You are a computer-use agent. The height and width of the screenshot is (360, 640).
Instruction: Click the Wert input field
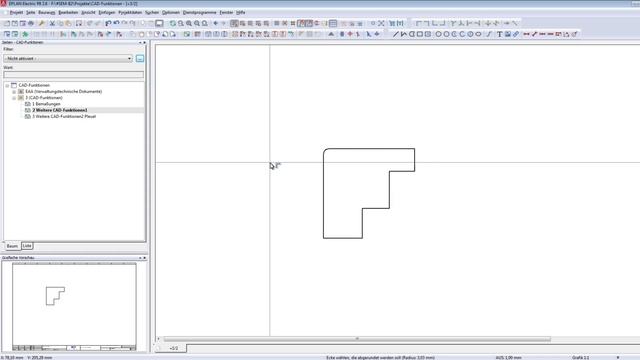pyautogui.click(x=73, y=75)
